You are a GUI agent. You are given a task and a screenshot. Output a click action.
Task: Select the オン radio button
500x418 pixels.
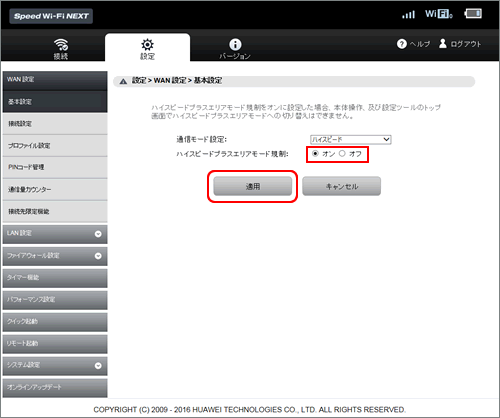pos(315,154)
